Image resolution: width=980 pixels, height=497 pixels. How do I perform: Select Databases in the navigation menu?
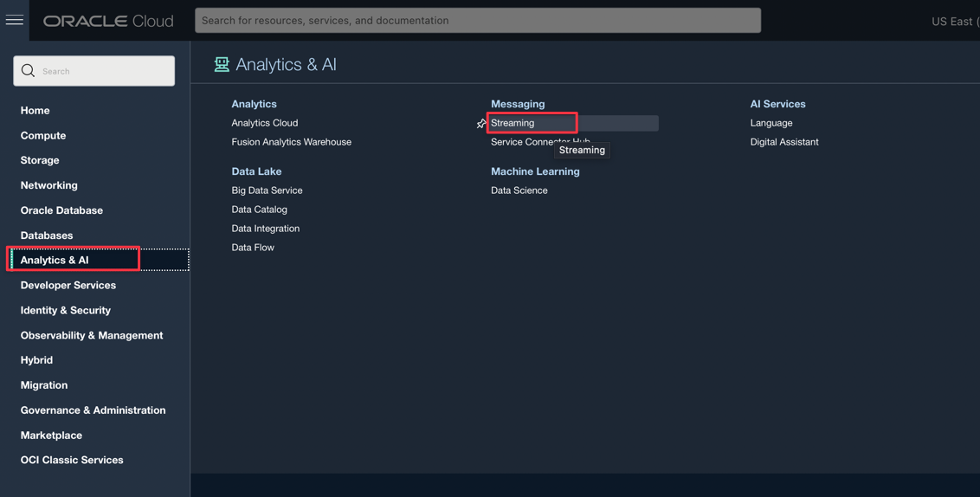pyautogui.click(x=47, y=236)
